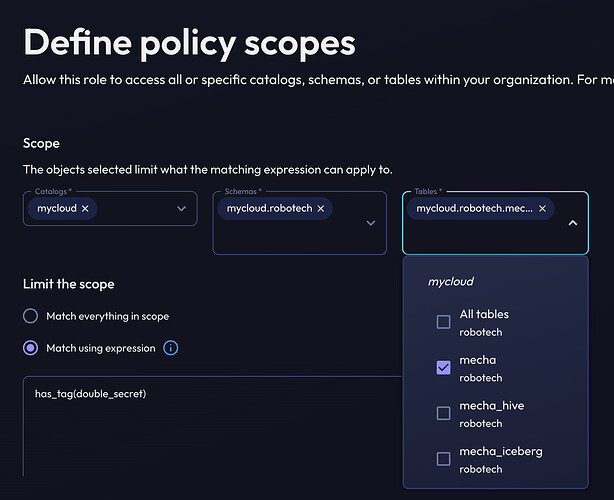The width and height of the screenshot is (614, 500).
Task: Remove the mycloud.robotech schema chip
Action: point(322,209)
